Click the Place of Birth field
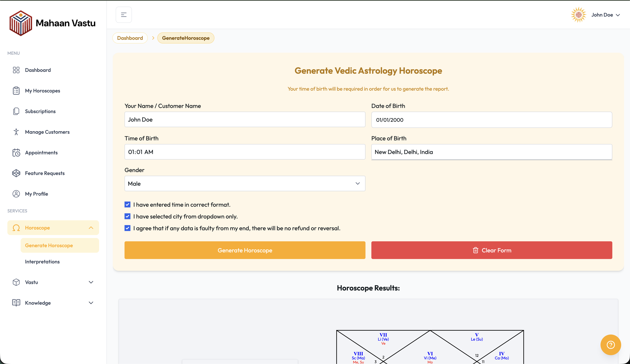The height and width of the screenshot is (364, 630). tap(492, 152)
